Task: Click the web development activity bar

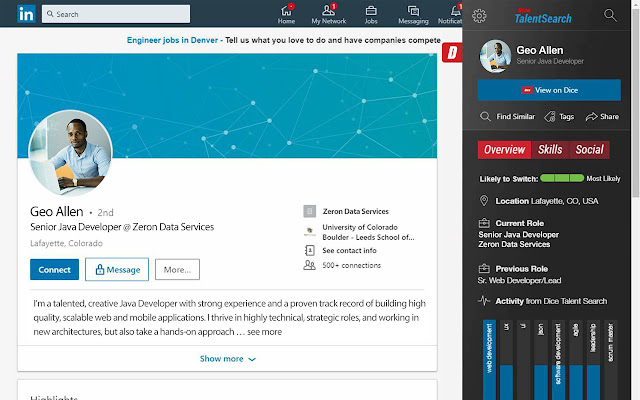Action: 489,360
